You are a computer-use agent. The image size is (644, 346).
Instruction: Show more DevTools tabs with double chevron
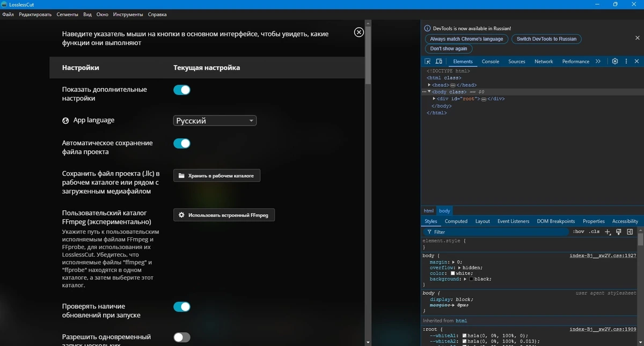click(x=598, y=61)
